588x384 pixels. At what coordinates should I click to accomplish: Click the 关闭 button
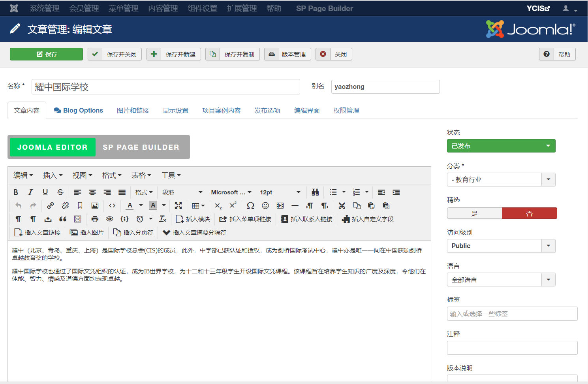334,54
